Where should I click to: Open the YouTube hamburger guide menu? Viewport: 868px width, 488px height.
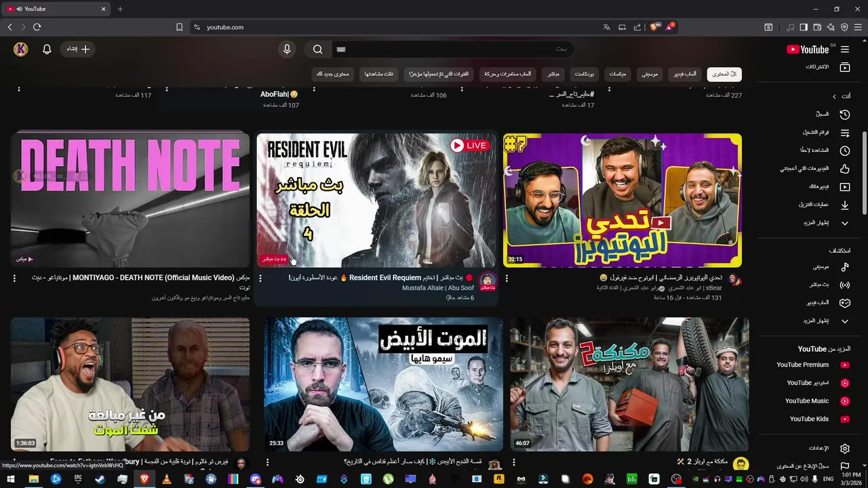(845, 49)
